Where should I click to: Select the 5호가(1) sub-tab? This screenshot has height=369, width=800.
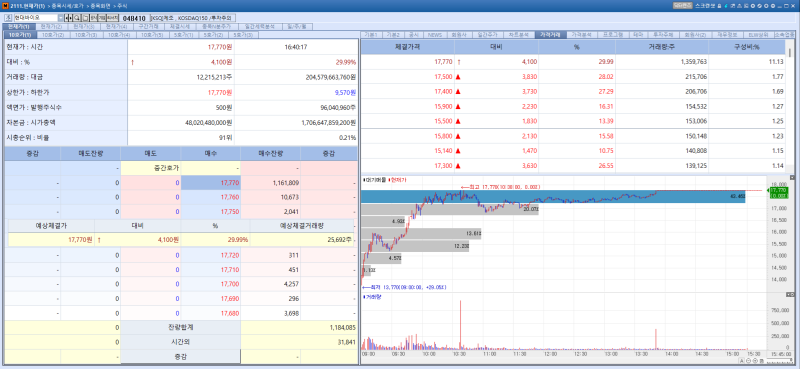click(x=183, y=35)
